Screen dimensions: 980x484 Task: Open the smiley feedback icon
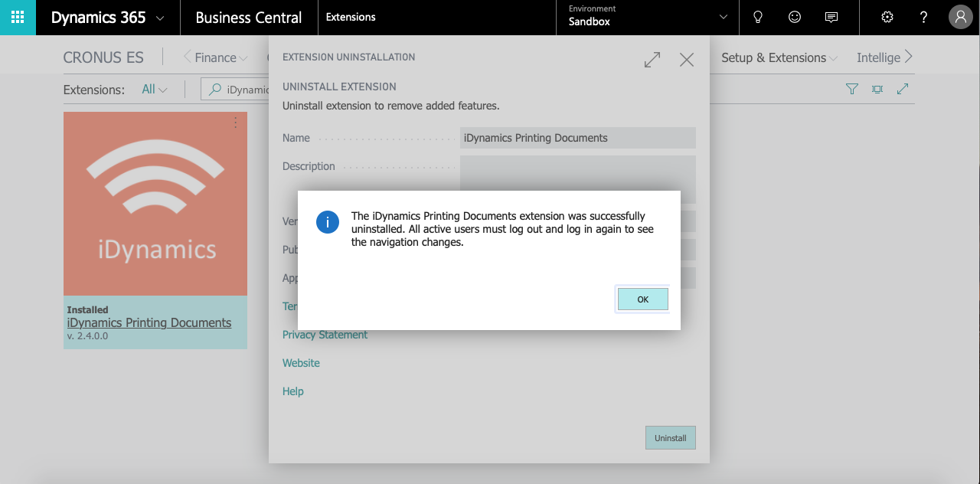tap(795, 17)
